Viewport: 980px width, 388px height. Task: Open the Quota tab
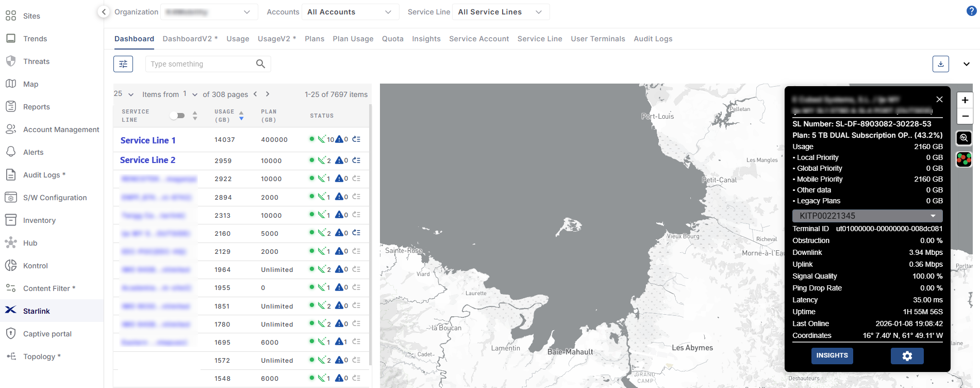[x=392, y=39]
